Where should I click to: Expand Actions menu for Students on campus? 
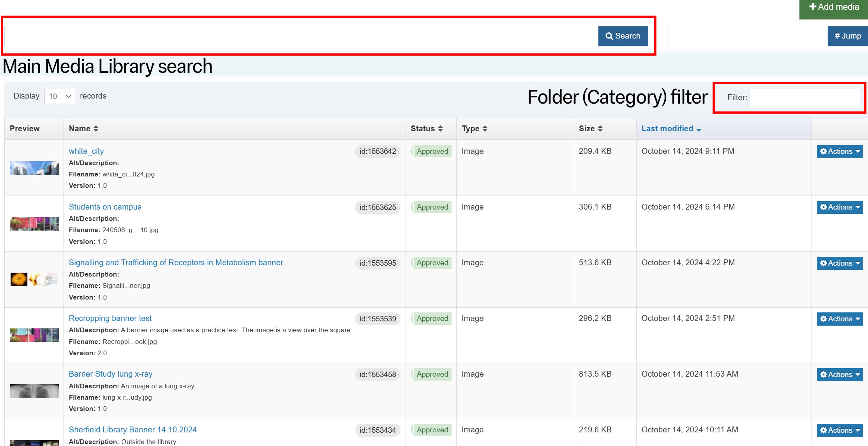840,207
